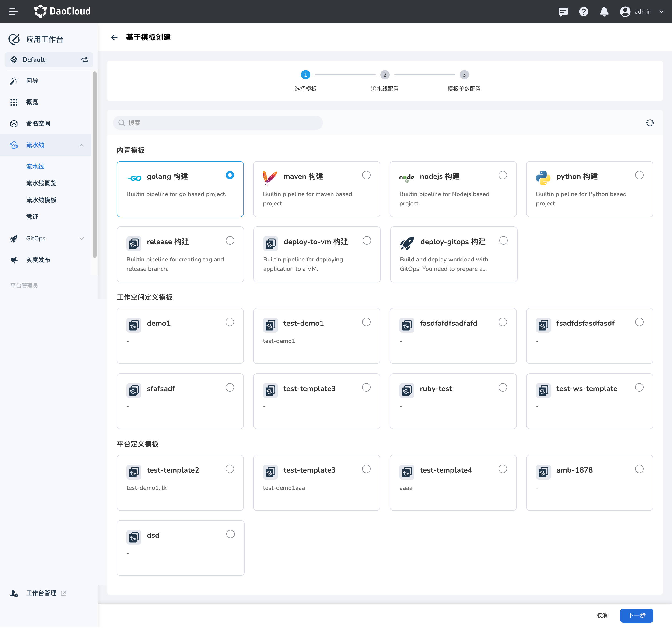The height and width of the screenshot is (628, 672).
Task: Select the ruby-test template radio button
Action: click(503, 387)
